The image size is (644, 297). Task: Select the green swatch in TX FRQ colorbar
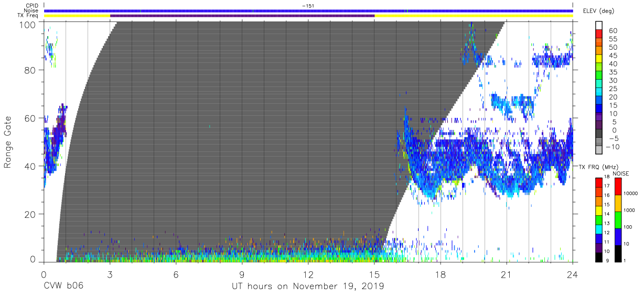pos(599,220)
